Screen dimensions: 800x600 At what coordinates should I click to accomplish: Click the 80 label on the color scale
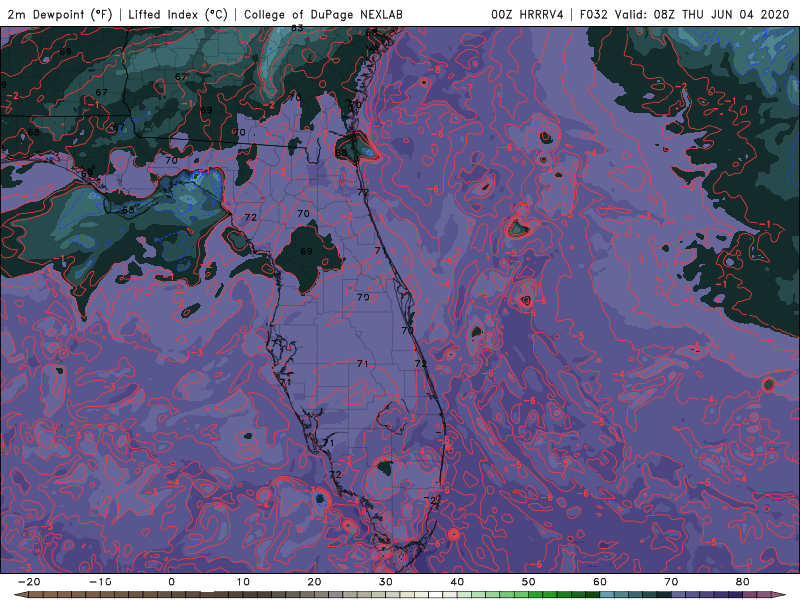[x=743, y=582]
